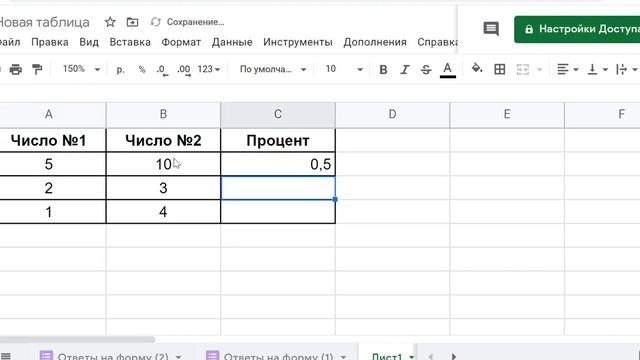
Task: Select column B header
Action: 163,114
